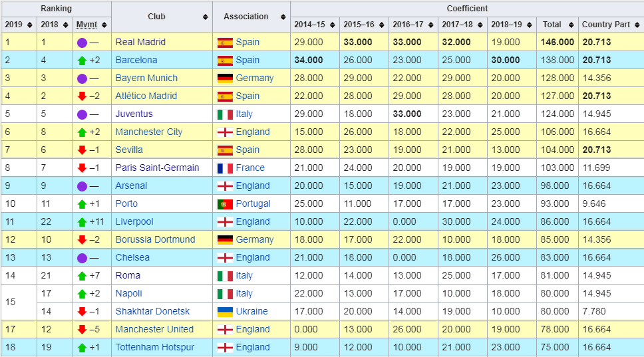The image size is (644, 357).
Task: Select Manchester United 2014–15 value 0.000
Action: pyautogui.click(x=306, y=330)
